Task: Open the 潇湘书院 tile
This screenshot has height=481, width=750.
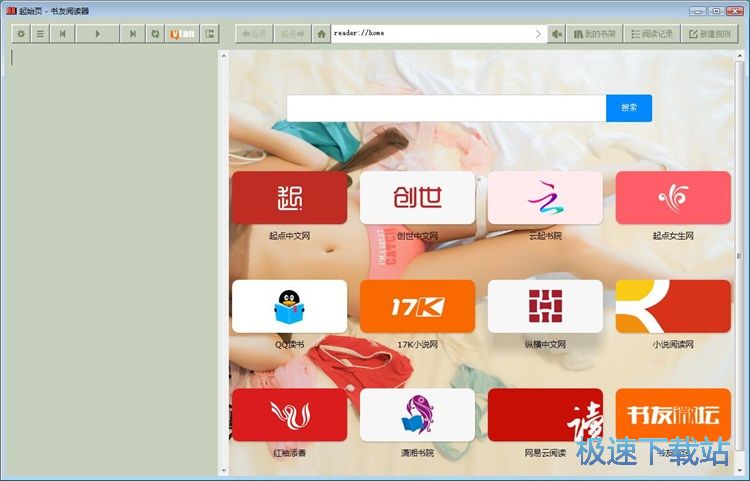Action: (x=417, y=415)
